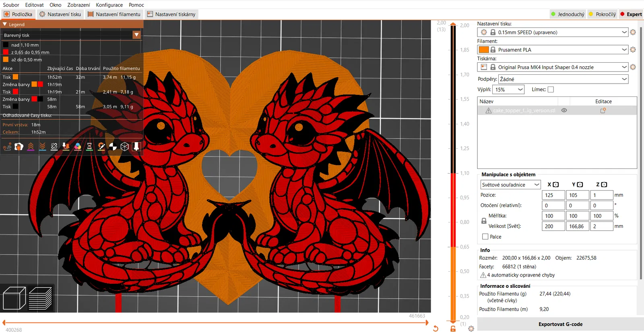This screenshot has height=332, width=644.
Task: Toggle deretractions icon with downward chevrons
Action: click(42, 147)
